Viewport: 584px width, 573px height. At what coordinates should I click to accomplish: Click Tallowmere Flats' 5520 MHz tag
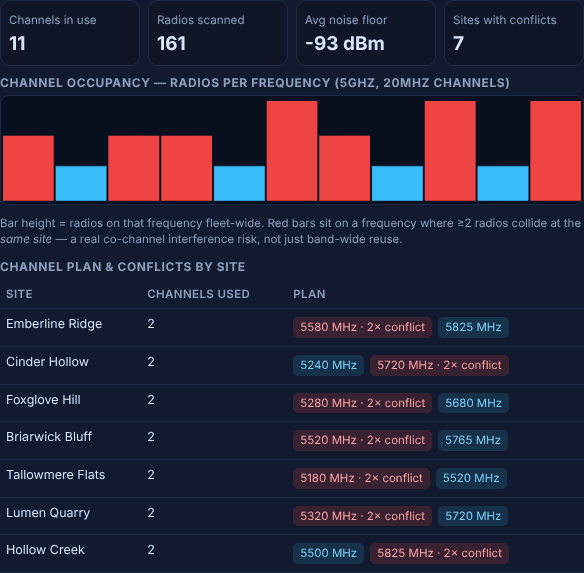point(471,478)
